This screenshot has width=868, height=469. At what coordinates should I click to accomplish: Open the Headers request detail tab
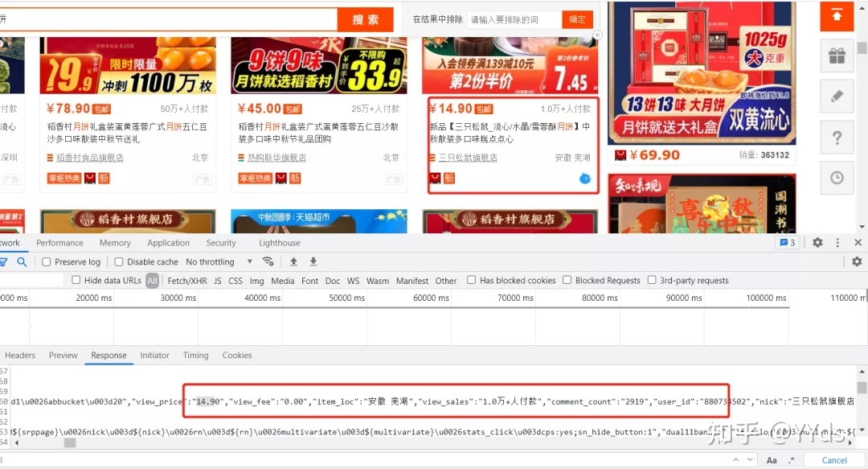pos(20,356)
